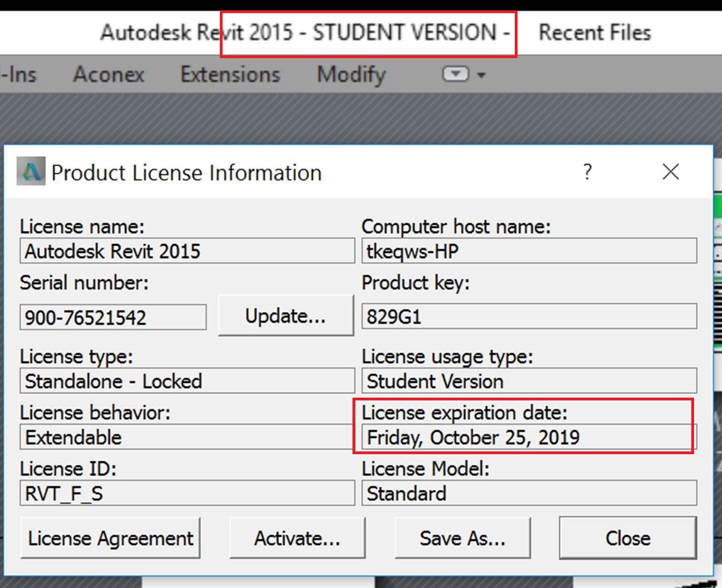Viewport: 722px width, 588px height.
Task: Click the "License name:" label
Action: tap(82, 226)
